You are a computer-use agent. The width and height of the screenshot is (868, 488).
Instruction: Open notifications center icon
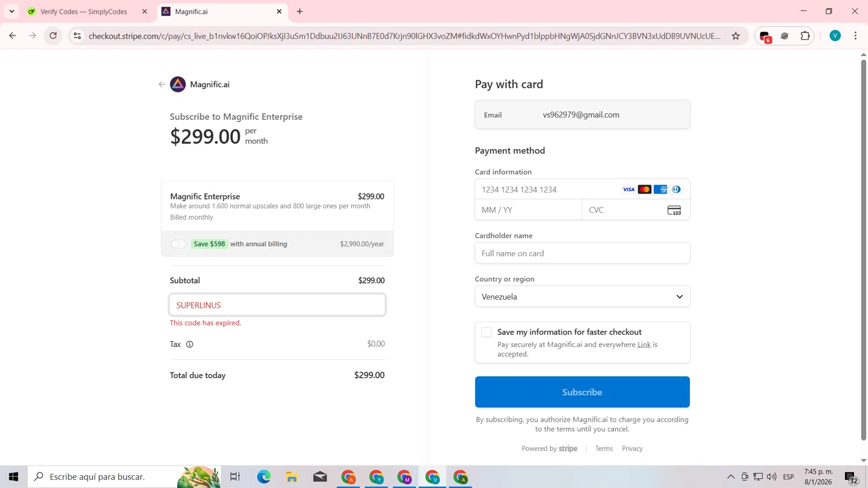pyautogui.click(x=851, y=478)
